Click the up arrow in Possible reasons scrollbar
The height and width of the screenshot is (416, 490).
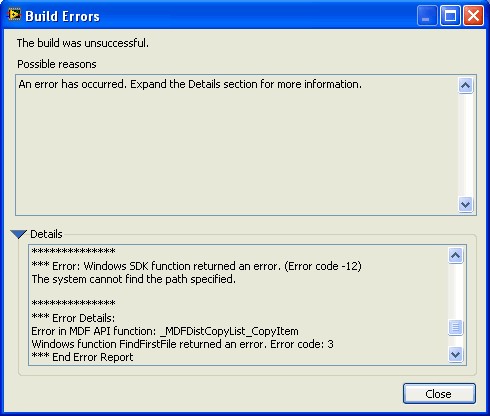[465, 86]
